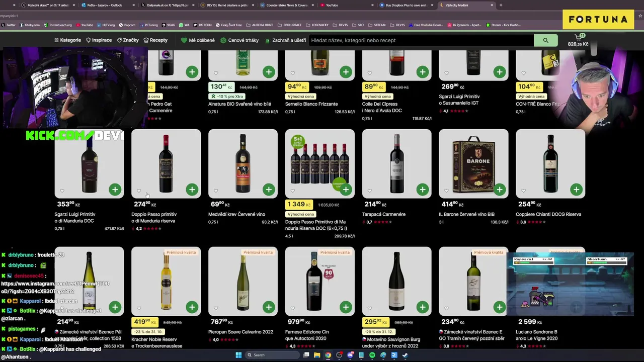The width and height of the screenshot is (644, 362).
Task: Favorite the Tarapacá Carmenére with heart
Action: [370, 191]
